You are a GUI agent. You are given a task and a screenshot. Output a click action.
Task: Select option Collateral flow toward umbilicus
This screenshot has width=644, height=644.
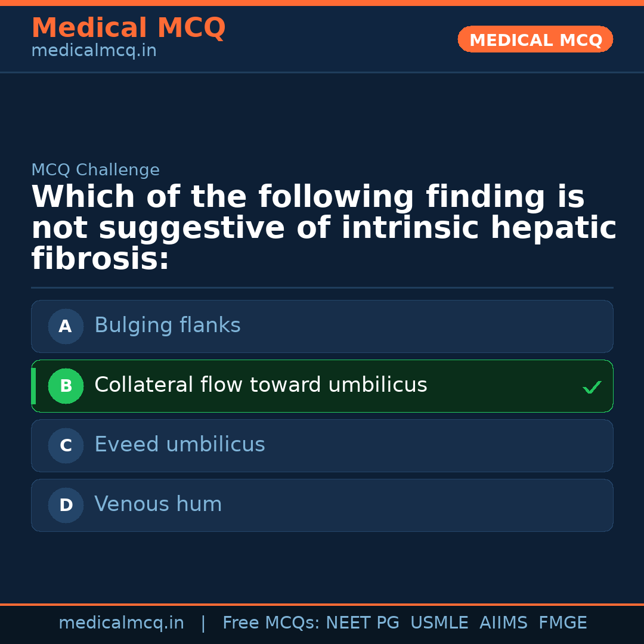point(261,385)
